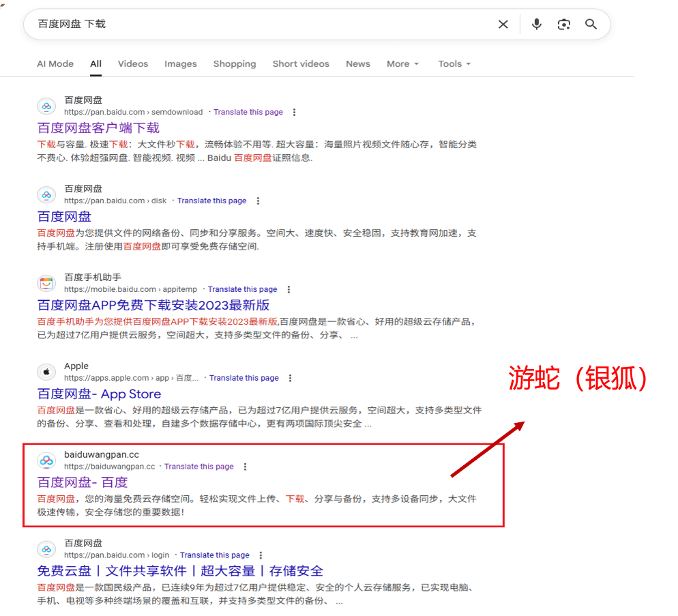
Task: Switch to the Videos tab
Action: 132,64
